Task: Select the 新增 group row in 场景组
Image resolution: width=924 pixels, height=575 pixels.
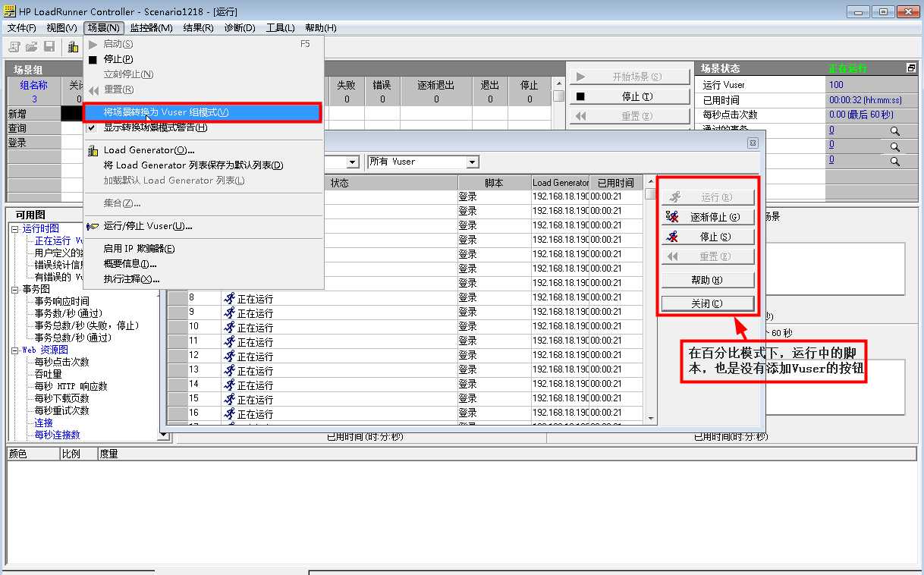Action: 34,114
